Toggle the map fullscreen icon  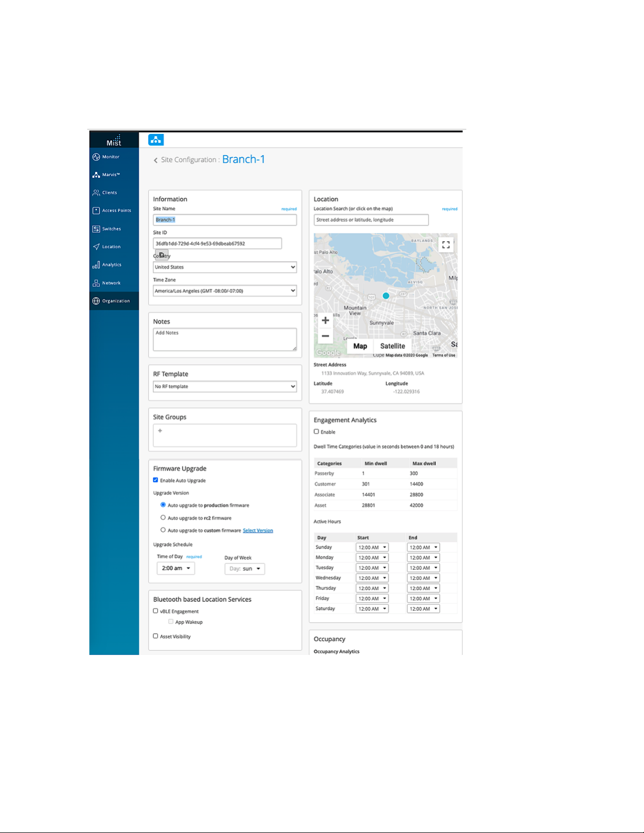(x=446, y=245)
